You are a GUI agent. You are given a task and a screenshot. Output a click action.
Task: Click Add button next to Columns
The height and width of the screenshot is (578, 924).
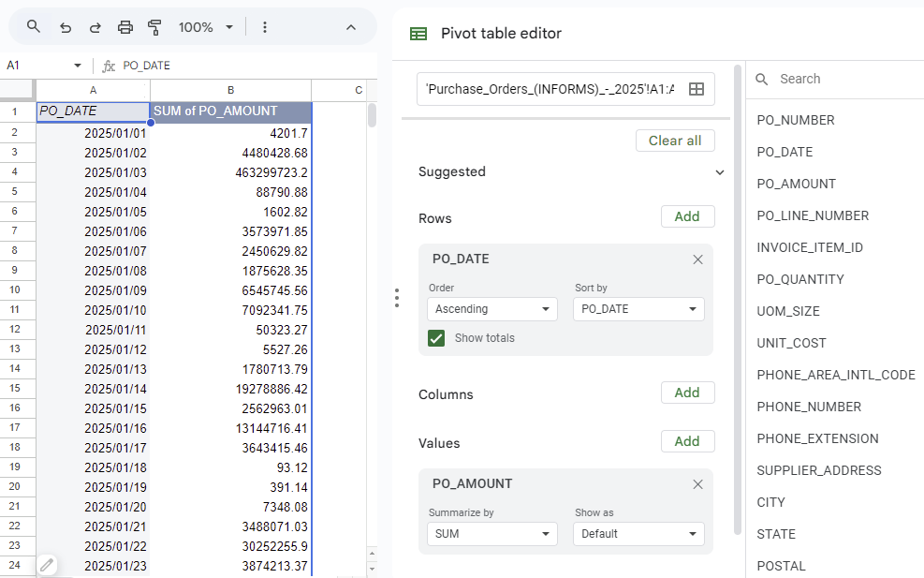687,393
